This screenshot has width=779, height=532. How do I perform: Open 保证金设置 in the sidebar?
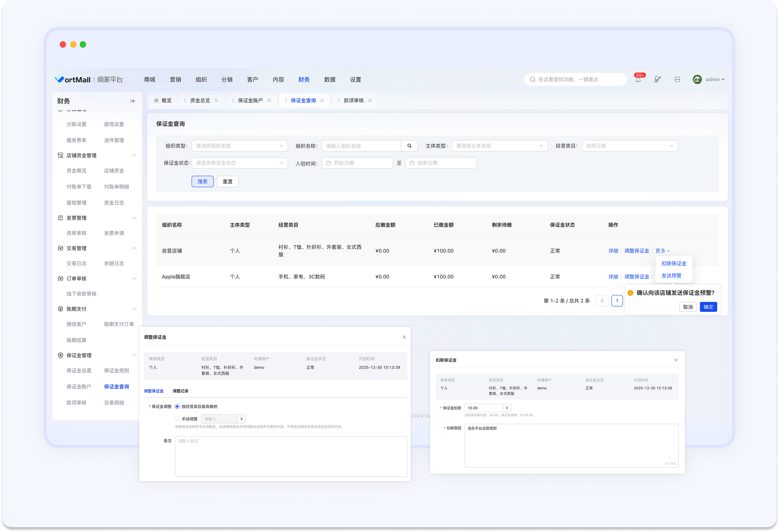point(79,371)
